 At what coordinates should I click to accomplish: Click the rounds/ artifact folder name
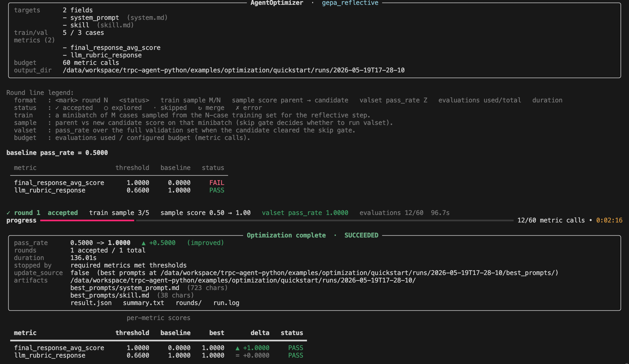[189, 303]
